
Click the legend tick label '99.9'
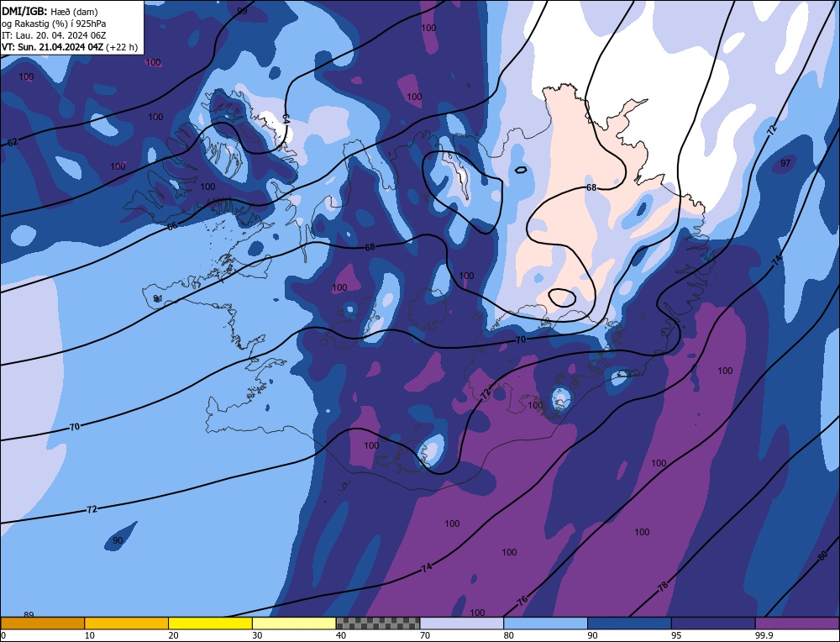click(764, 635)
